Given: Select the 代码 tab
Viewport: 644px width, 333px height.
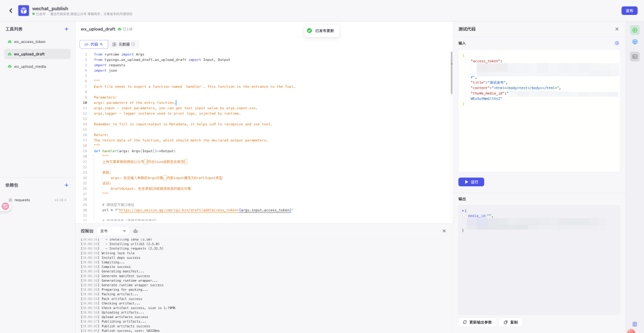Looking at the screenshot, I should pos(94,44).
